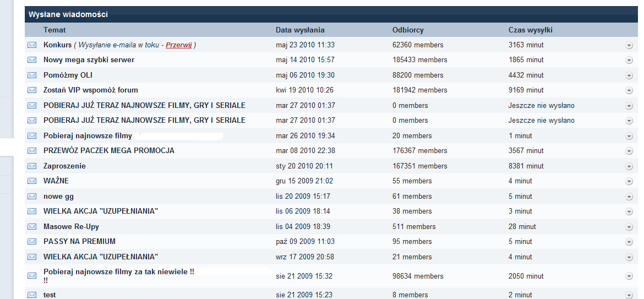This screenshot has height=299, width=644.
Task: Click the PRZEWÓZ PACZEK MEGA PROMOCJA title
Action: [109, 151]
